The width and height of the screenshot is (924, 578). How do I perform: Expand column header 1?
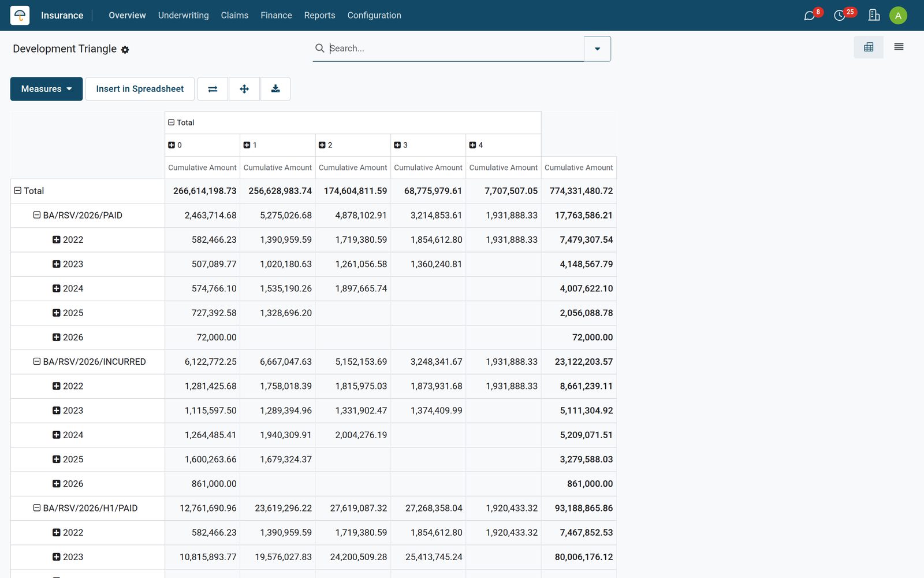247,145
